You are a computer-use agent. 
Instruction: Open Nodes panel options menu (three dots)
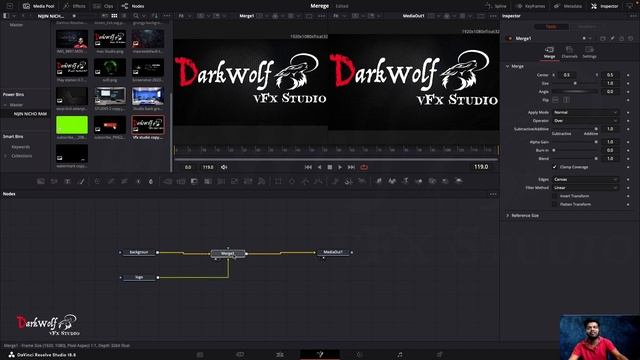[x=493, y=194]
